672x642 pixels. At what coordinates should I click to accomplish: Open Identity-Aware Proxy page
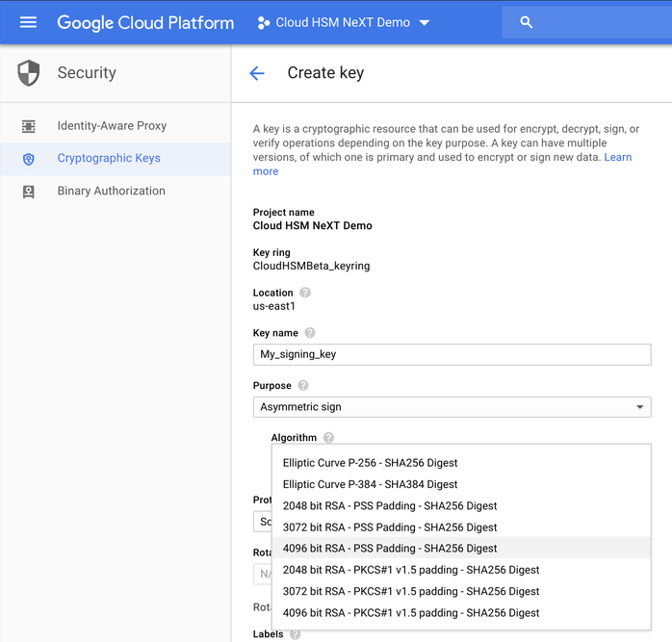112,126
